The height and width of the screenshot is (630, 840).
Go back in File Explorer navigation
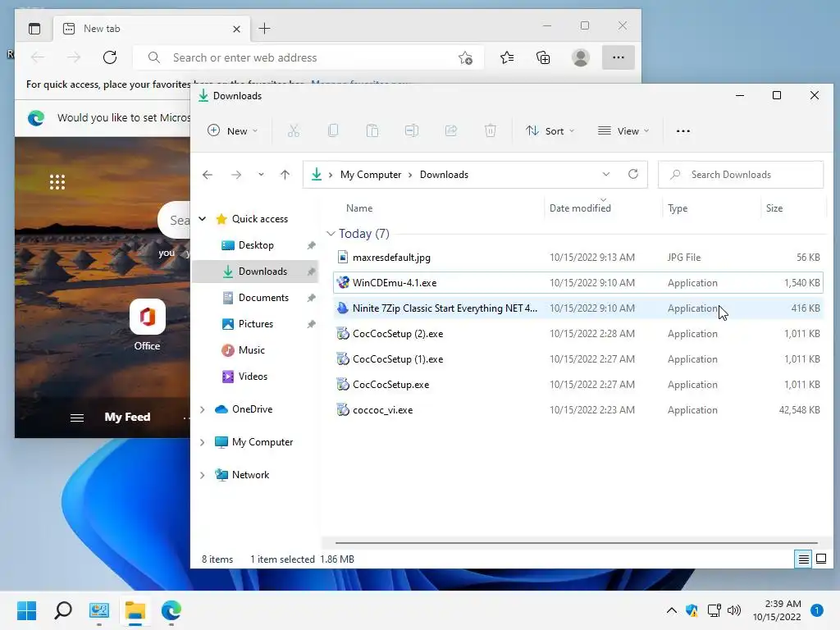208,175
